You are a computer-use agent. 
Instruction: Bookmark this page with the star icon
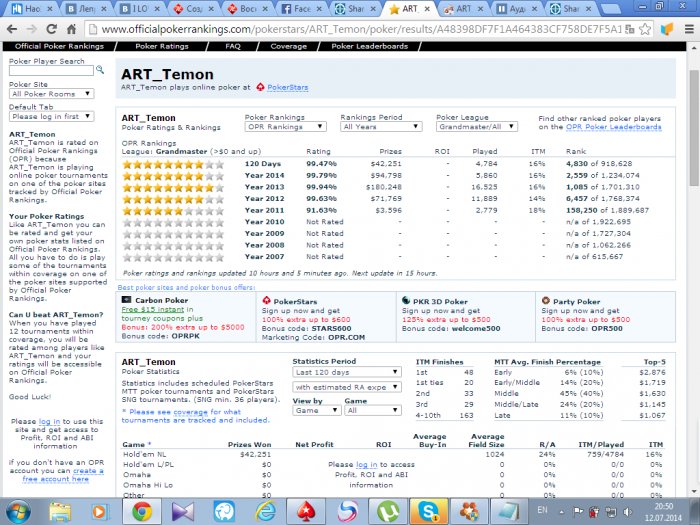(643, 29)
